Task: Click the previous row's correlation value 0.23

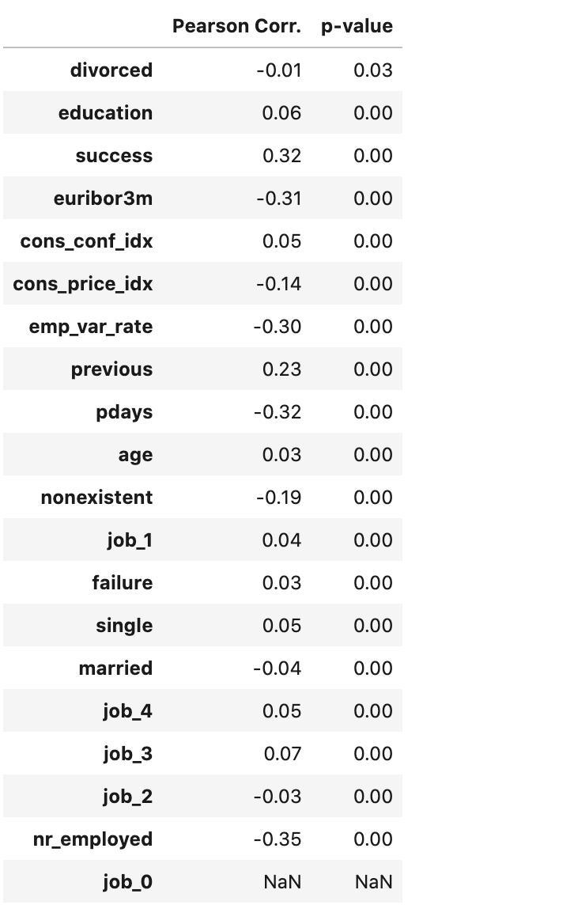Action: tap(281, 369)
